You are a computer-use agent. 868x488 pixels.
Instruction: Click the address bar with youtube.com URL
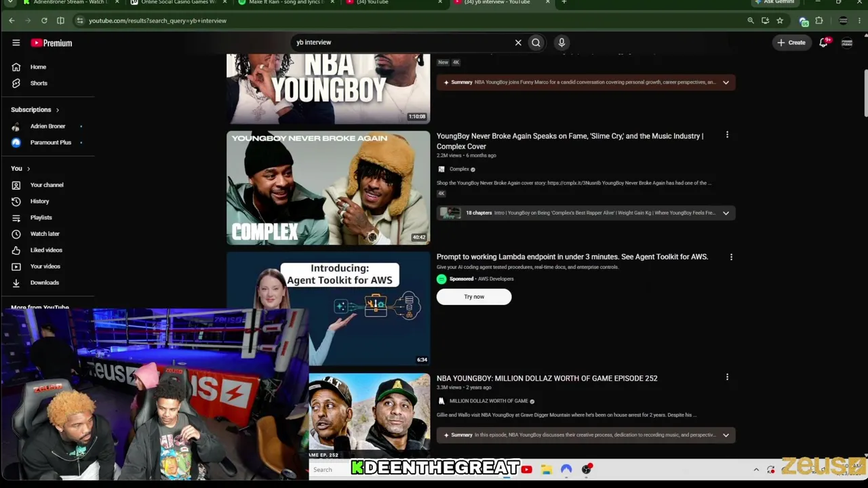(407, 20)
